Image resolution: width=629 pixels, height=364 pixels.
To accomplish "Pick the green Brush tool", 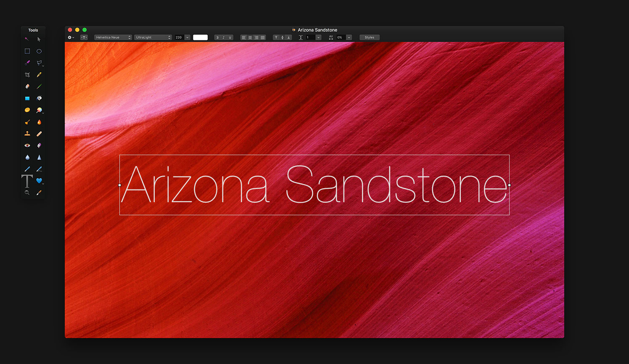I will point(39,86).
